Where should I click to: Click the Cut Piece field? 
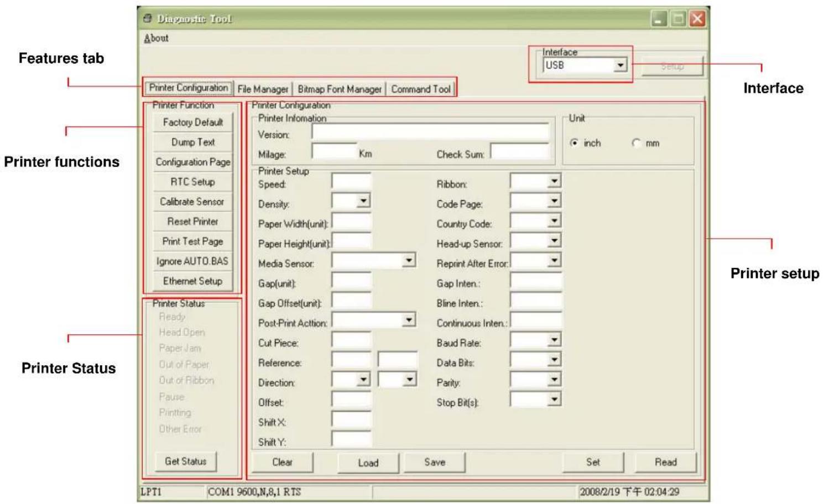(351, 340)
